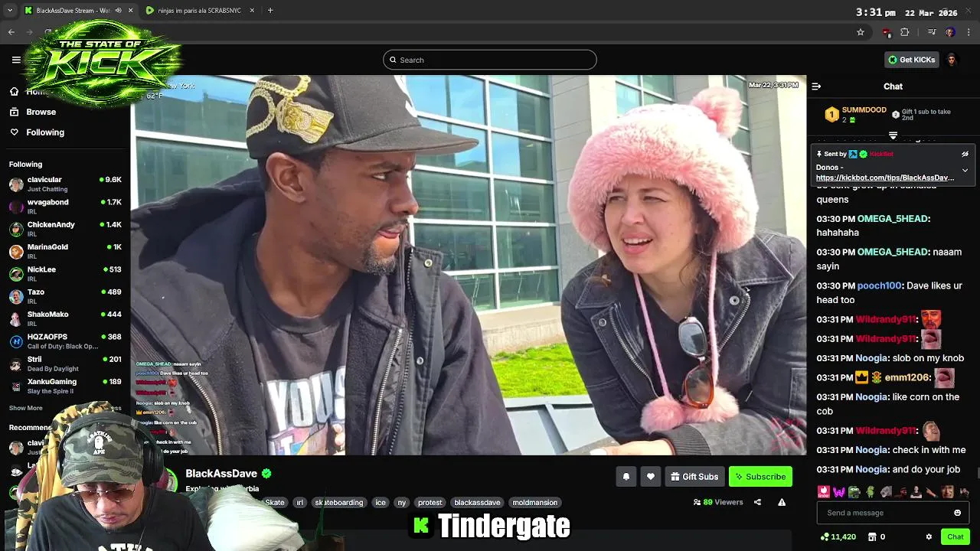Switch to ninjas im paris tab
The width and height of the screenshot is (980, 551).
pos(199,11)
